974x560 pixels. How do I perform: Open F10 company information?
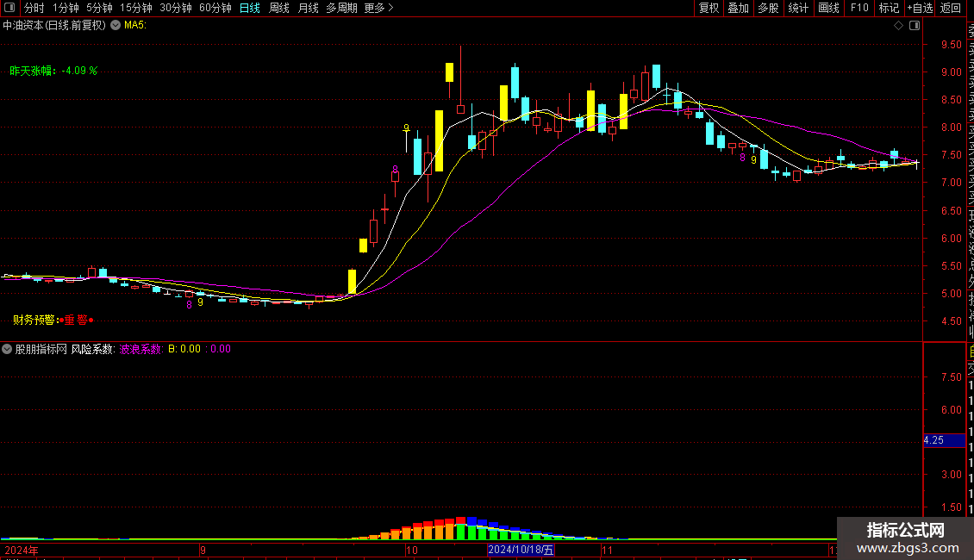pyautogui.click(x=859, y=8)
